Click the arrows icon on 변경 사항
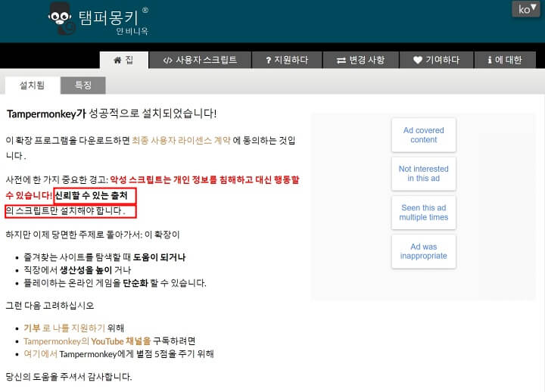The height and width of the screenshot is (392, 545). click(x=341, y=61)
